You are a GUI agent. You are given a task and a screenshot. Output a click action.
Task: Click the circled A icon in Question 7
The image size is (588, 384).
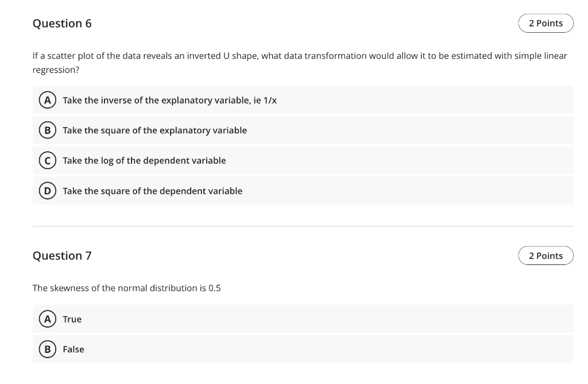pyautogui.click(x=47, y=319)
